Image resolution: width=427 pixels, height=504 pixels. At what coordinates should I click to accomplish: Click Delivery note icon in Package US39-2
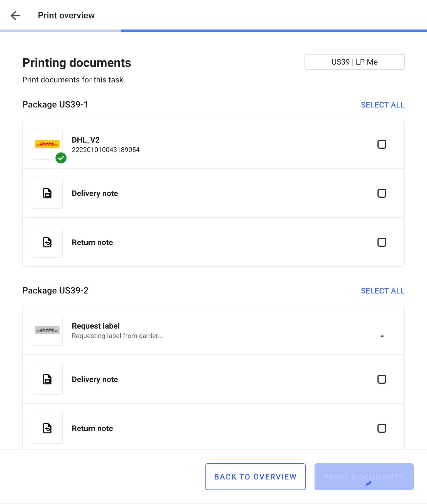47,379
